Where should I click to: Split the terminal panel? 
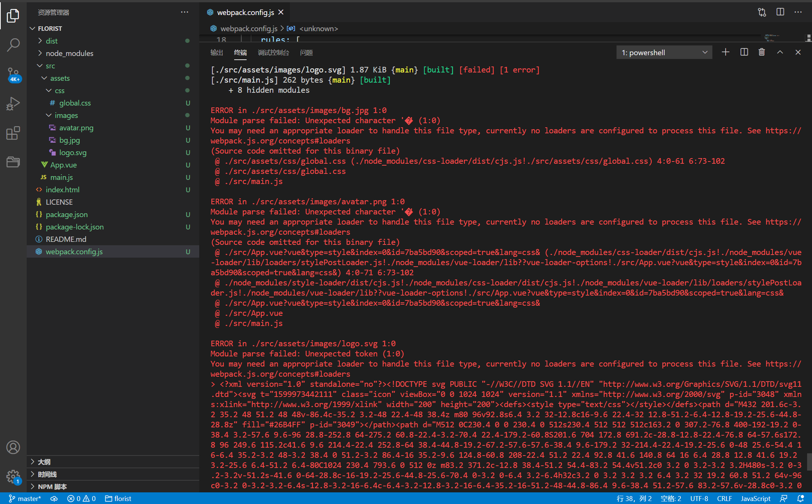point(744,52)
